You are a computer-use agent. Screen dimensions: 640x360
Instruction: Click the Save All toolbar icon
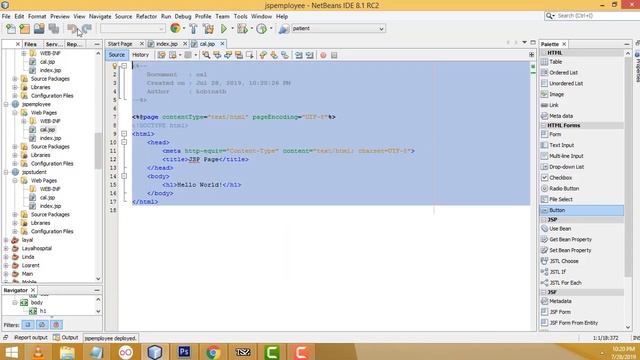point(53,29)
